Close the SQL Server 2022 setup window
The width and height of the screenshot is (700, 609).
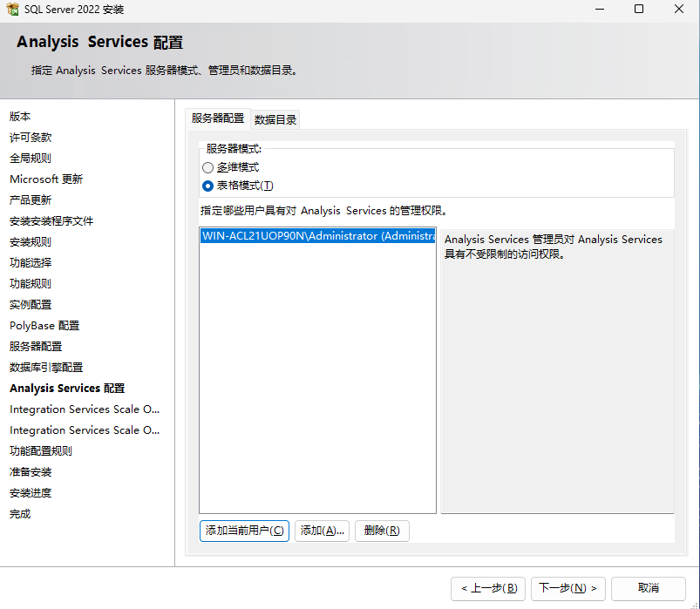click(x=678, y=9)
